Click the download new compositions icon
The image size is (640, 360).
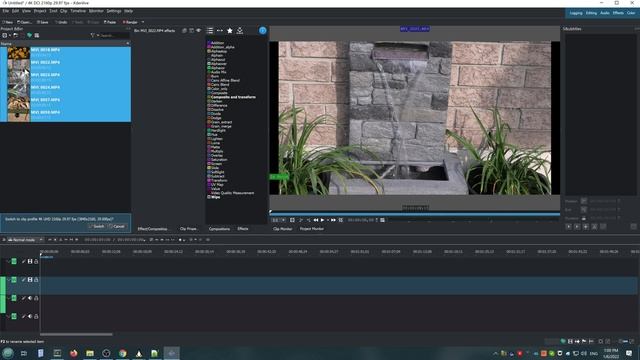(x=240, y=31)
